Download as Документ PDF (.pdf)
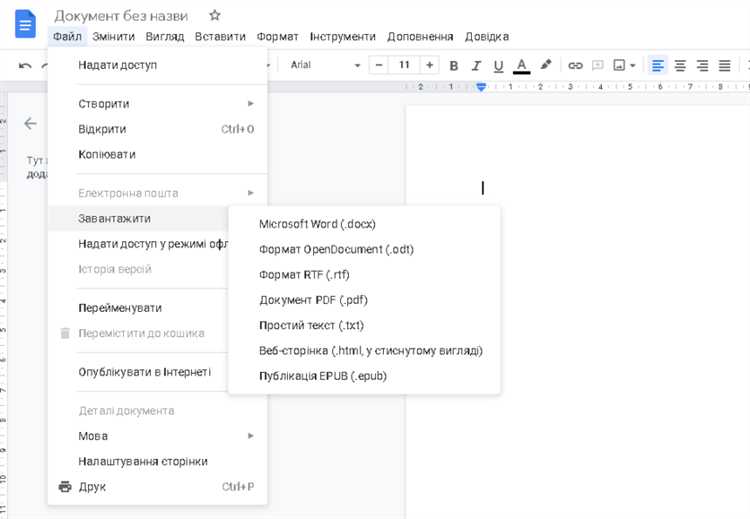The height and width of the screenshot is (519, 750). (313, 300)
